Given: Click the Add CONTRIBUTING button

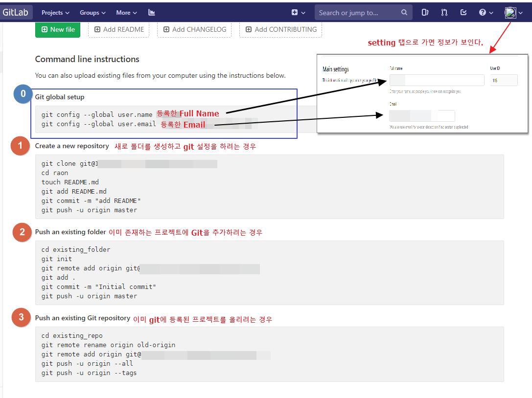Looking at the screenshot, I should tap(280, 29).
